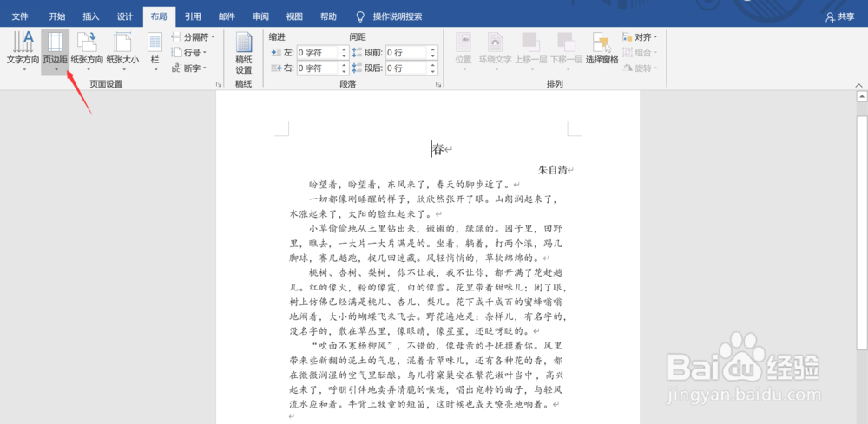Switch to the 插入 insert tab
The image size is (868, 424).
[91, 16]
